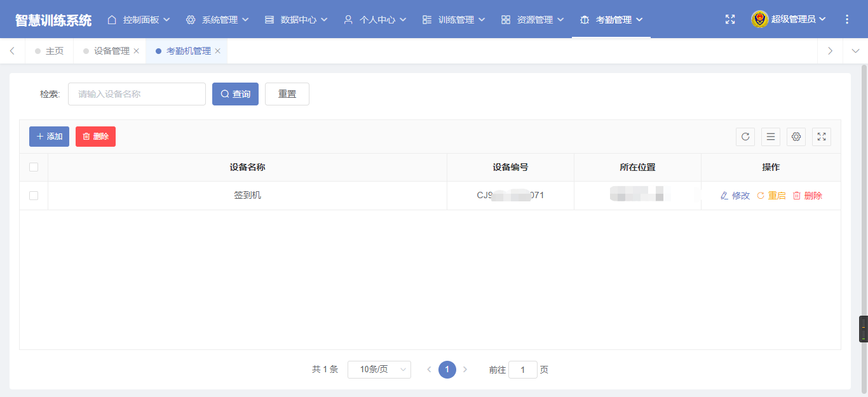
Task: Open the 系统管理 menu
Action: coord(217,20)
